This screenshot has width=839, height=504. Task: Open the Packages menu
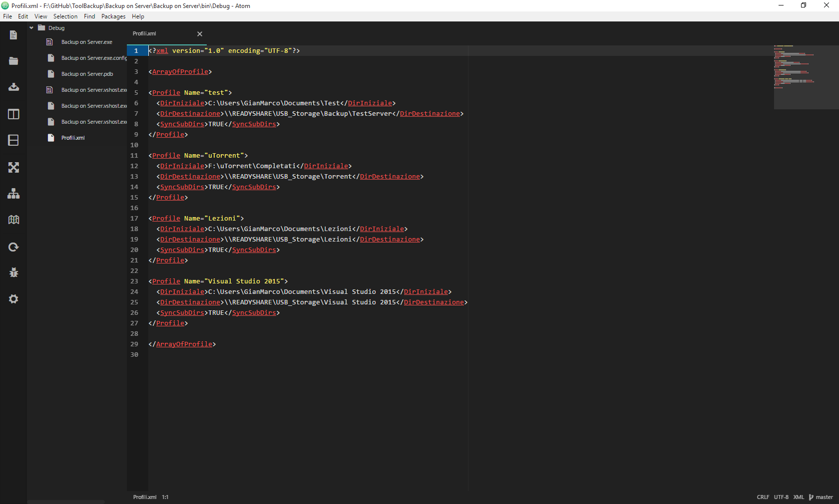pyautogui.click(x=113, y=16)
